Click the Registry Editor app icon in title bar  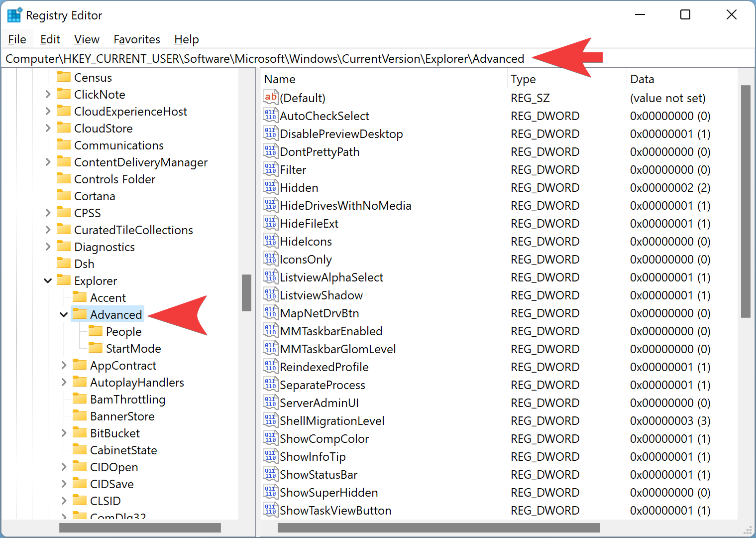[14, 15]
